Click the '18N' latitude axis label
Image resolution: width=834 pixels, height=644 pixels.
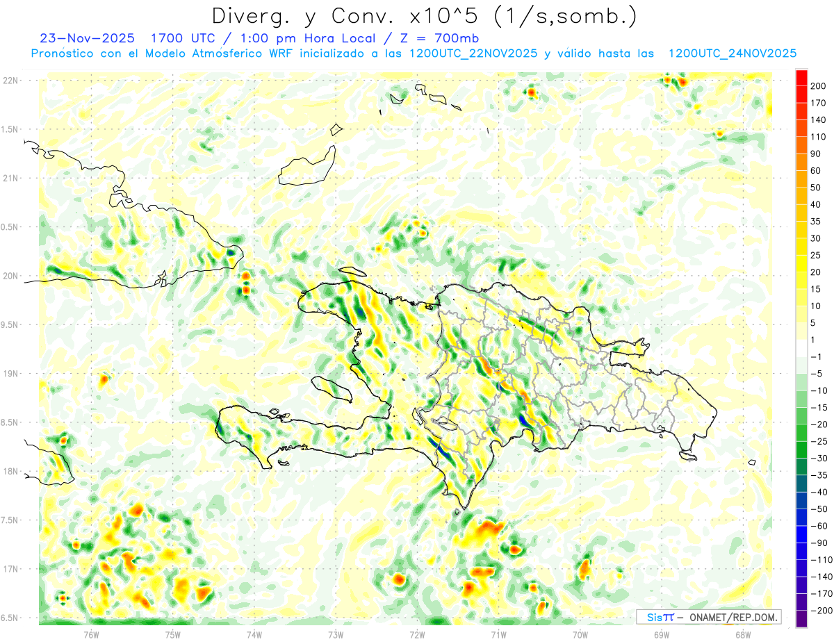[10, 472]
